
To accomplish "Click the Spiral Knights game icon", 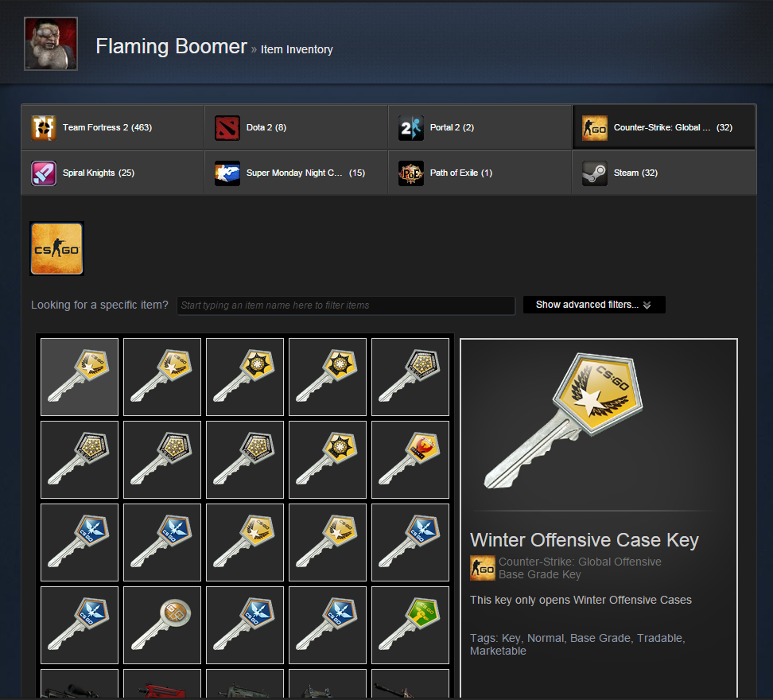I will click(x=44, y=173).
